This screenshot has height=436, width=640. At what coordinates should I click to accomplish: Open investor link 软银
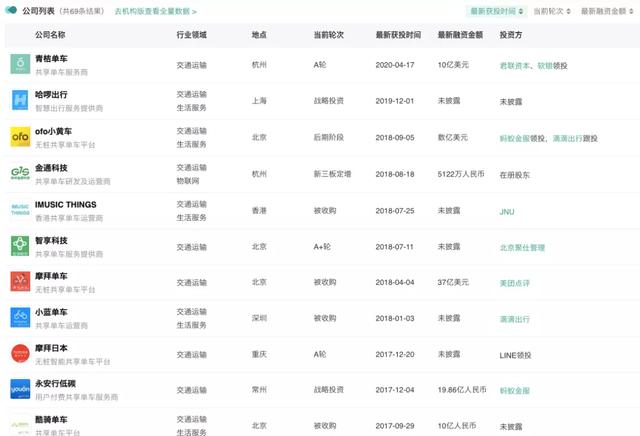click(x=544, y=65)
